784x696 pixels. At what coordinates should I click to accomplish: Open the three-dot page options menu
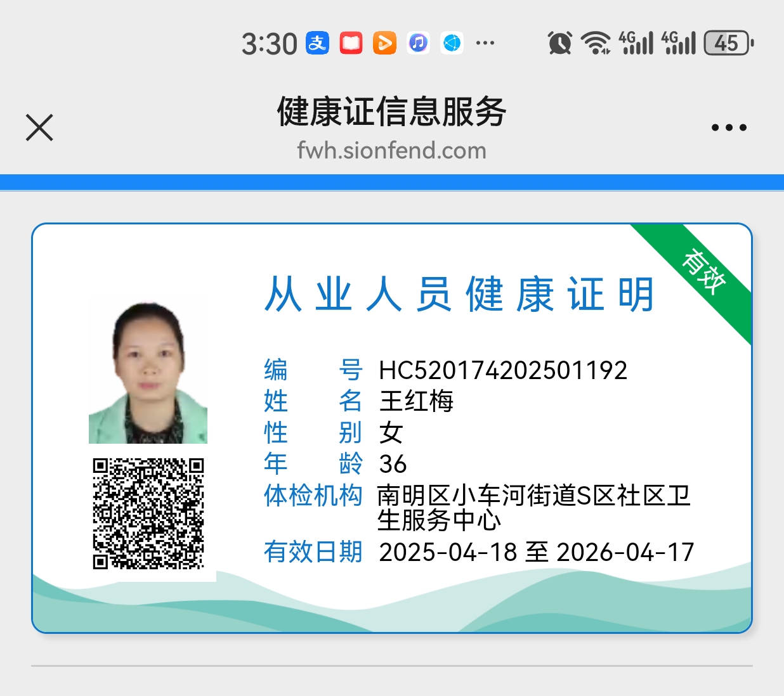pyautogui.click(x=729, y=127)
